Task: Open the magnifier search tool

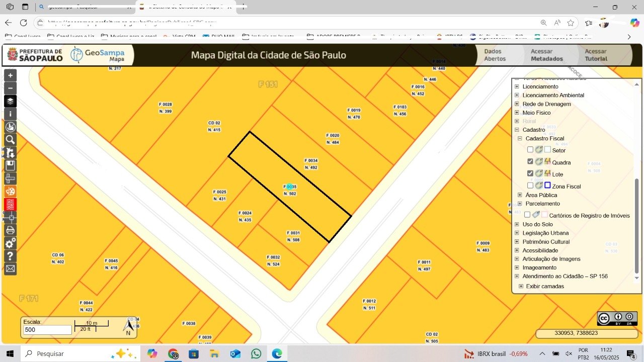Action: click(10, 140)
